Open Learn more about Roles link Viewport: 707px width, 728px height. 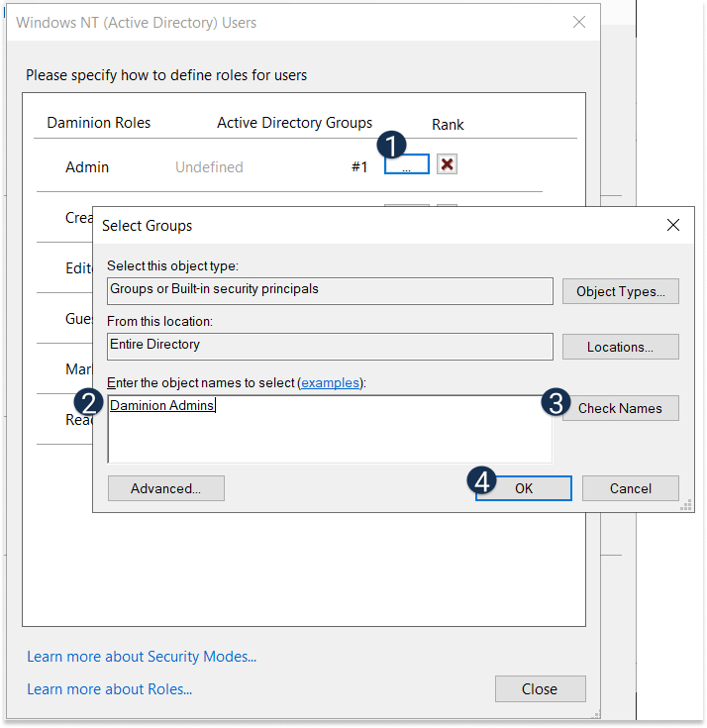[109, 689]
